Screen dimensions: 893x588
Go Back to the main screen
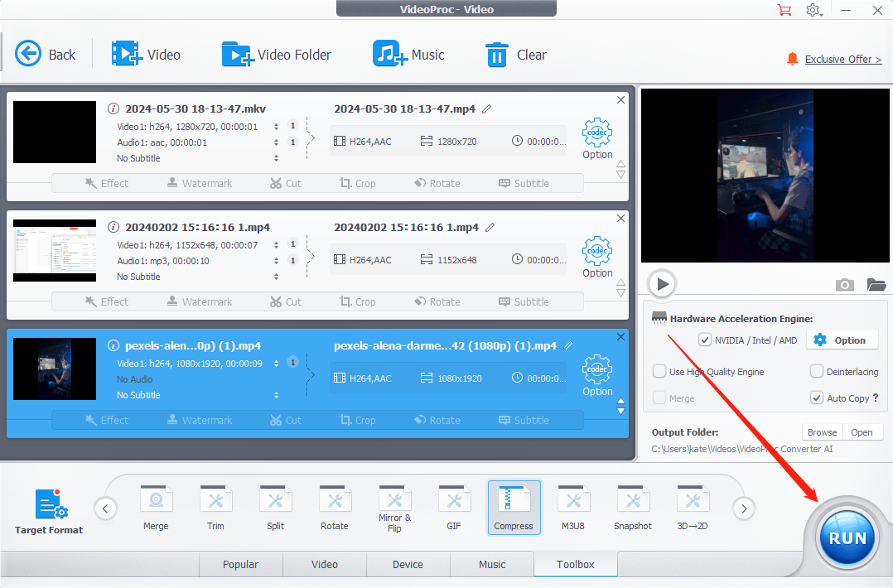45,55
